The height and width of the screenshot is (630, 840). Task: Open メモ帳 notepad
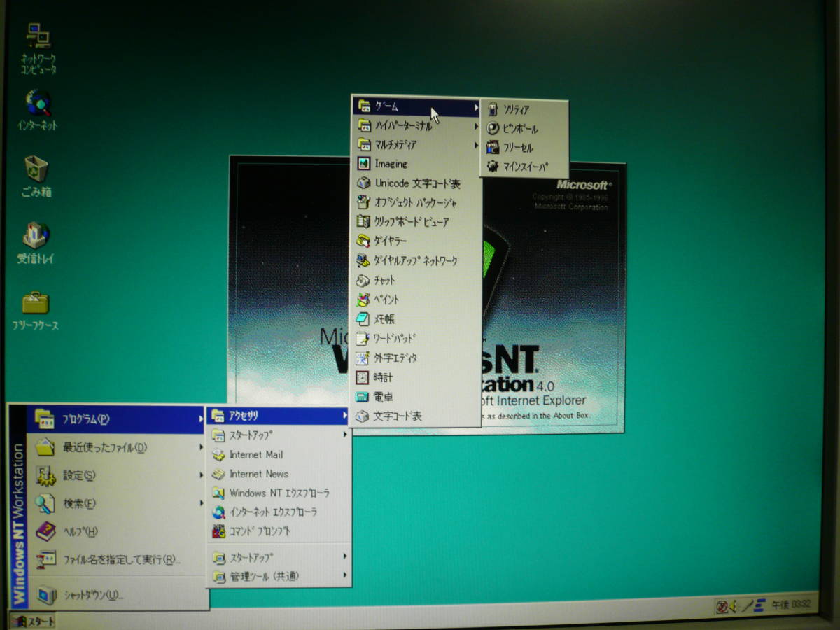click(x=417, y=318)
